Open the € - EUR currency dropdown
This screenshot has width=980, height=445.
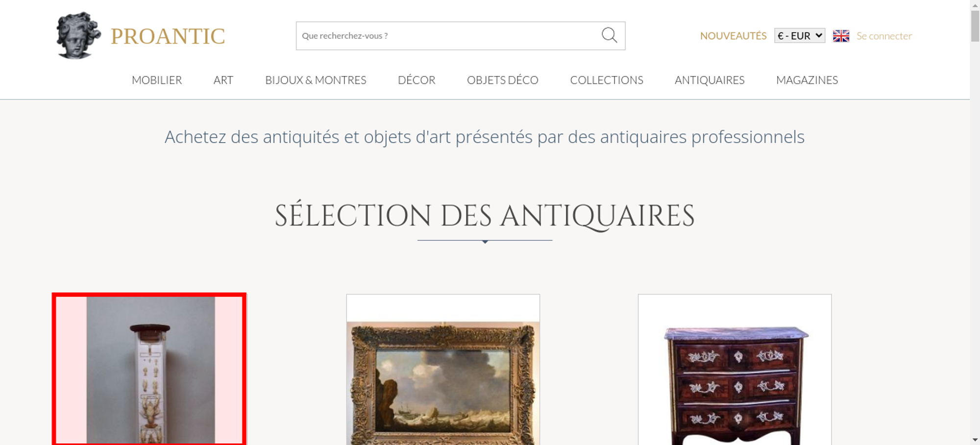click(800, 36)
